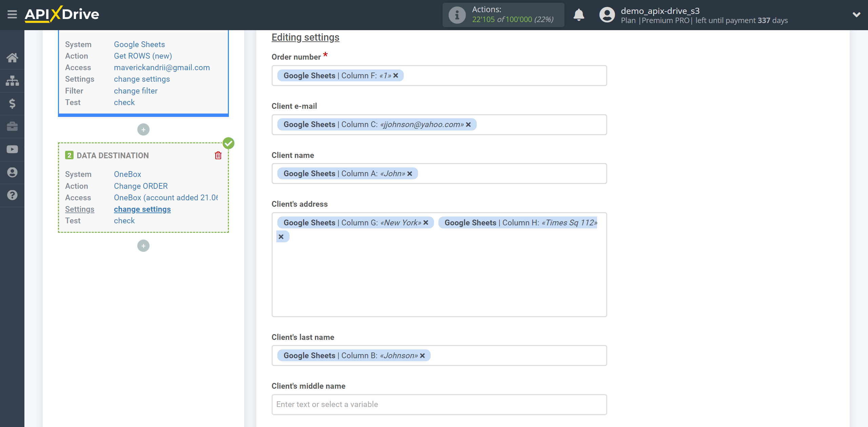Image resolution: width=868 pixels, height=427 pixels.
Task: Open the video tutorials icon
Action: (12, 149)
